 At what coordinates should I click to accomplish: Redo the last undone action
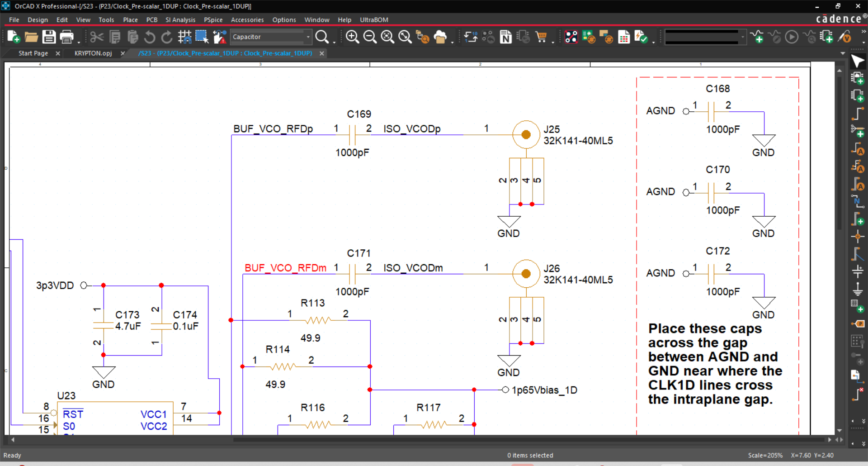(167, 37)
